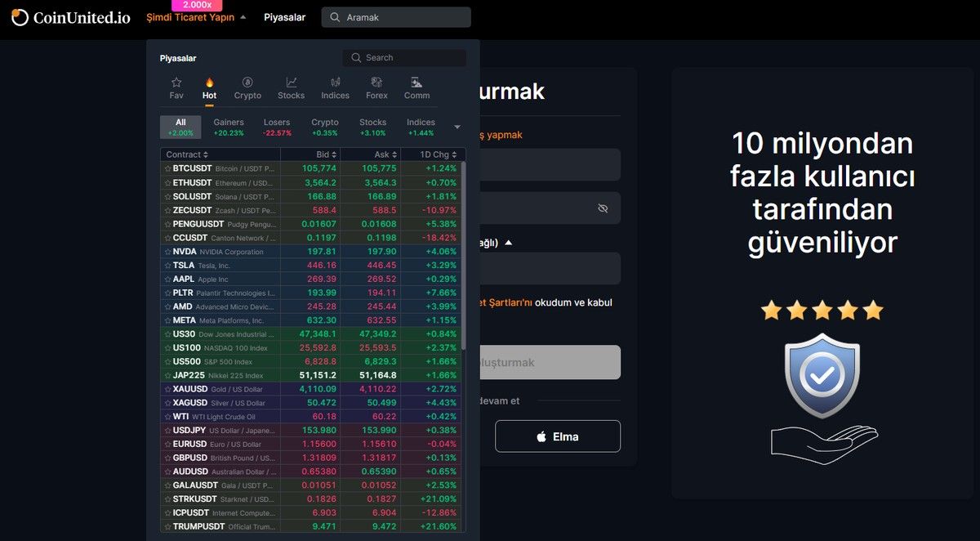Open the filter chevron beside Indices filter
The height and width of the screenshot is (541, 980).
coord(457,127)
